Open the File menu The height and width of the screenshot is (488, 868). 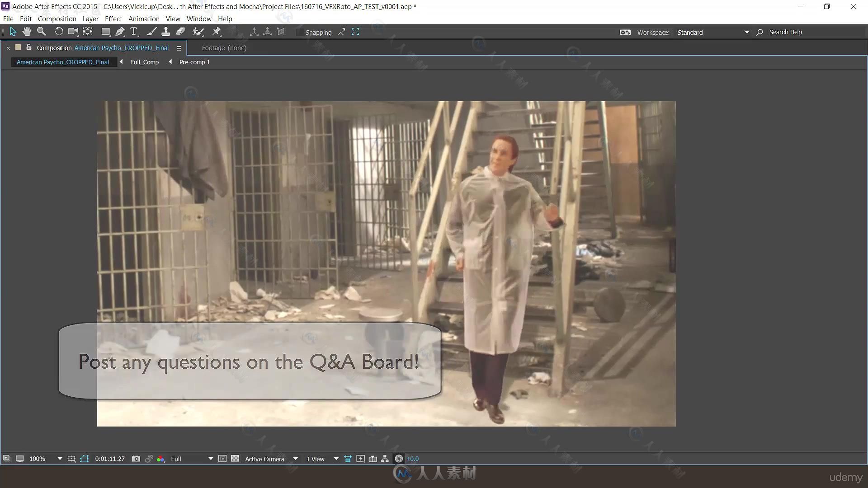point(8,19)
